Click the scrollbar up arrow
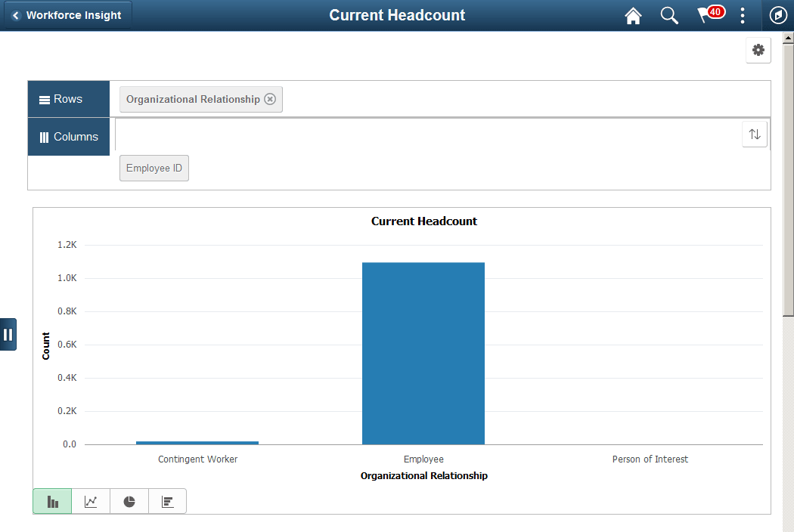The image size is (794, 532). point(788,38)
